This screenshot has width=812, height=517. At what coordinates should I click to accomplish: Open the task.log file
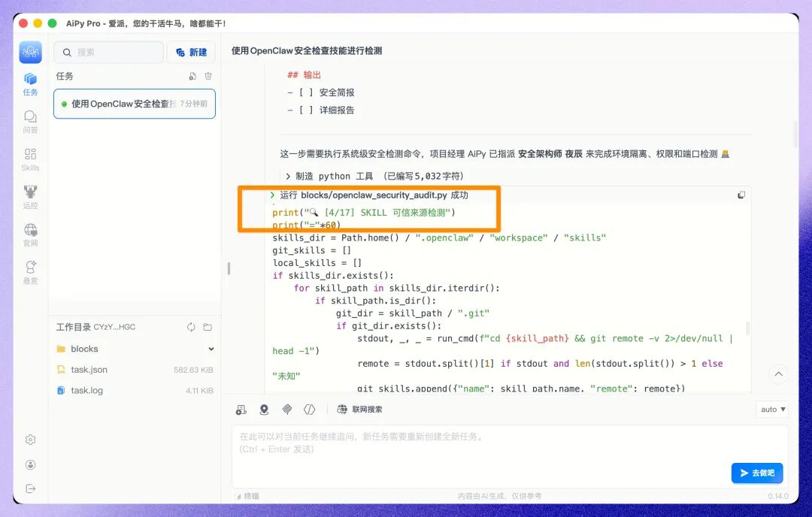point(86,390)
